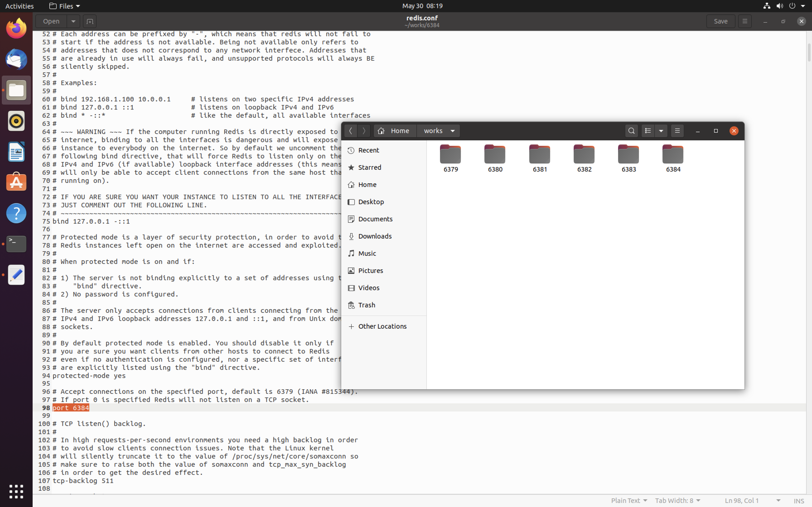Viewport: 812px width, 507px height.
Task: Click the Plain Text language selector
Action: 628,500
